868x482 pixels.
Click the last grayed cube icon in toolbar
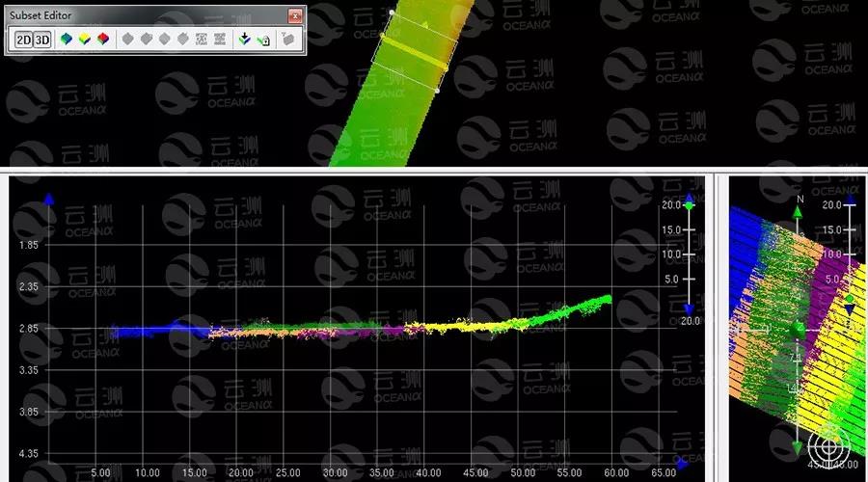click(287, 39)
